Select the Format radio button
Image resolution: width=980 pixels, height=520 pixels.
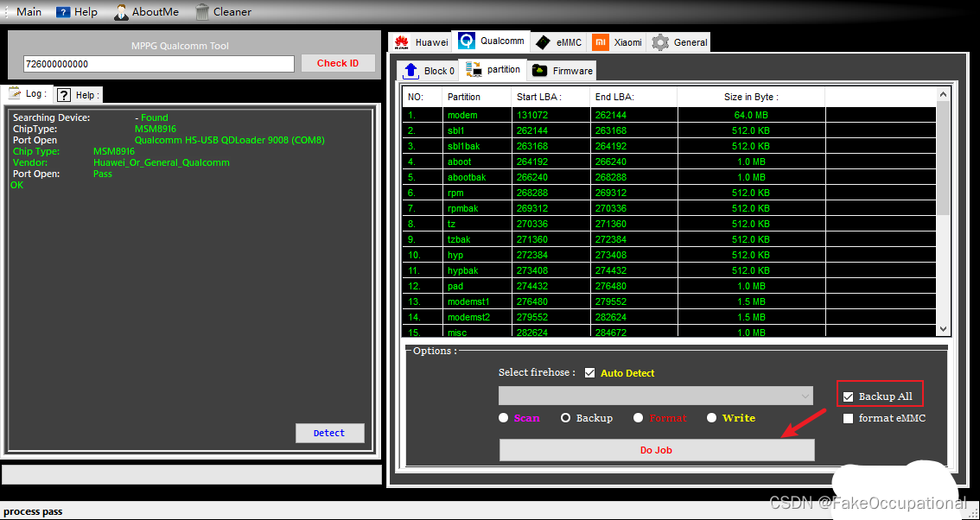pyautogui.click(x=638, y=417)
